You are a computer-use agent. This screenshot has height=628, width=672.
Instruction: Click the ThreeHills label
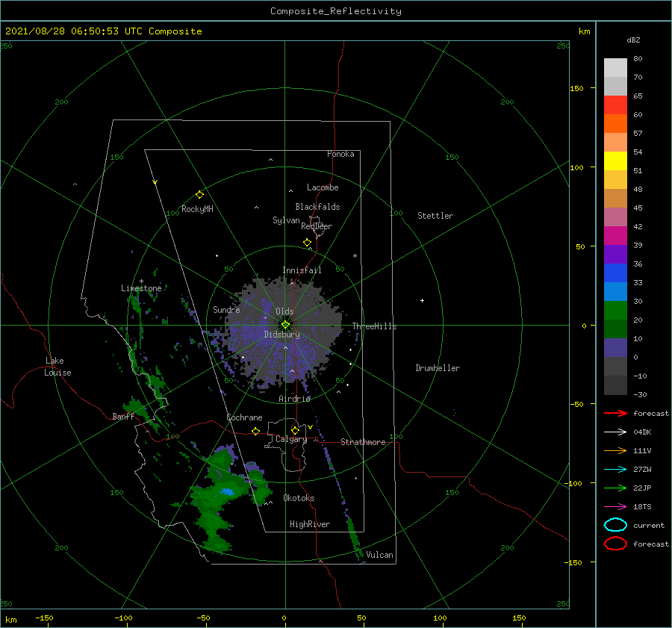tap(375, 326)
